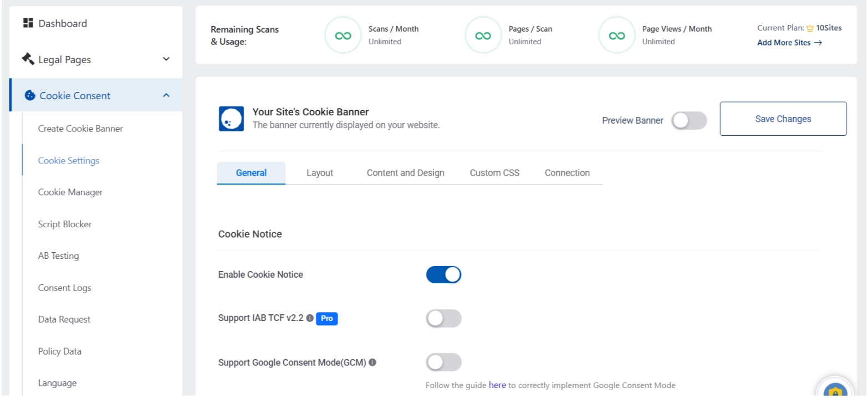
Task: Click the crown icon next to 10Sites
Action: 811,27
